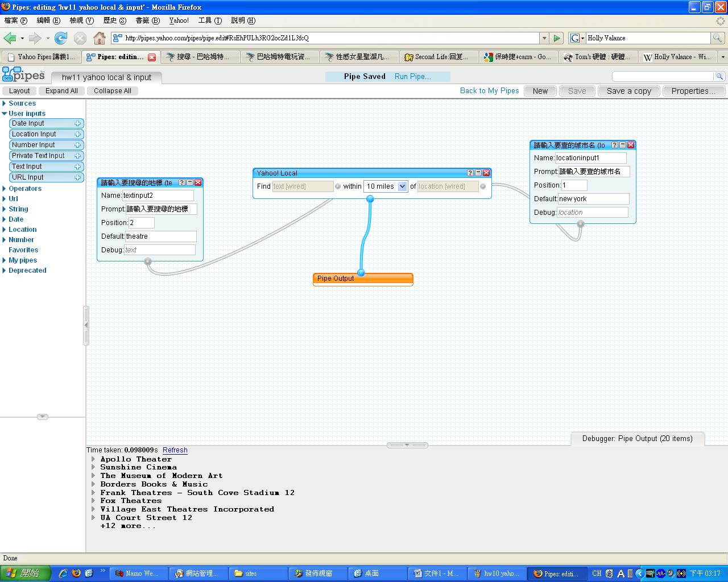Click the Pipes logo

point(23,74)
